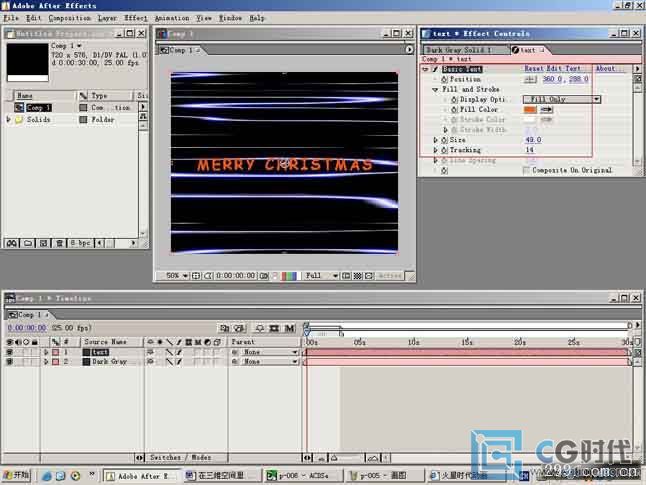Click the 8 bpc color depth button
The width and height of the screenshot is (646, 485).
[80, 243]
